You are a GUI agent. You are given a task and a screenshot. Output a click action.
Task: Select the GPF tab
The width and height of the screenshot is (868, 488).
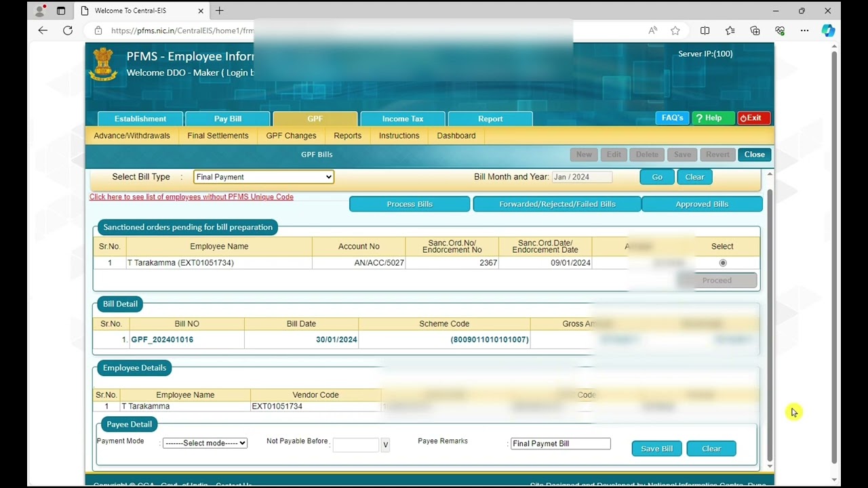click(315, 119)
